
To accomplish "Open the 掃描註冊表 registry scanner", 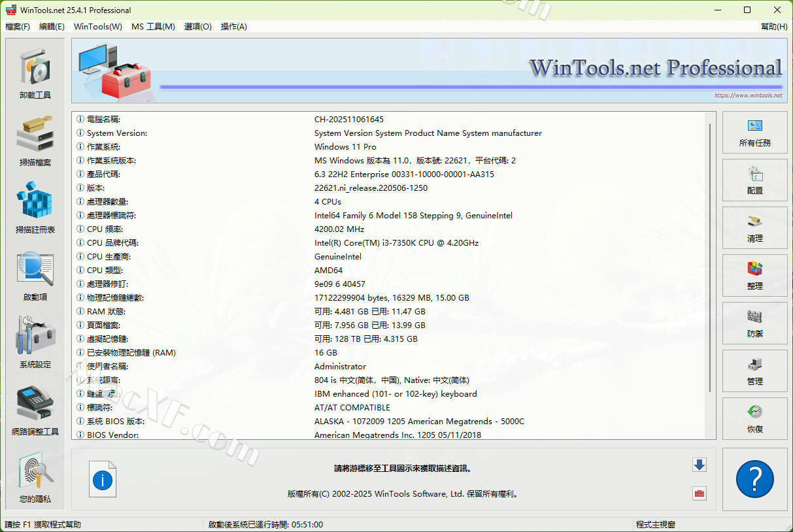I will (x=35, y=207).
